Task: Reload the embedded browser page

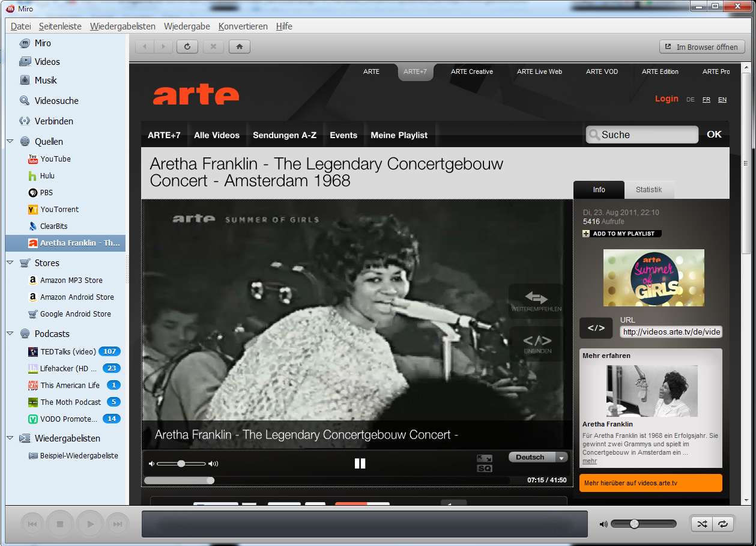Action: tap(187, 47)
